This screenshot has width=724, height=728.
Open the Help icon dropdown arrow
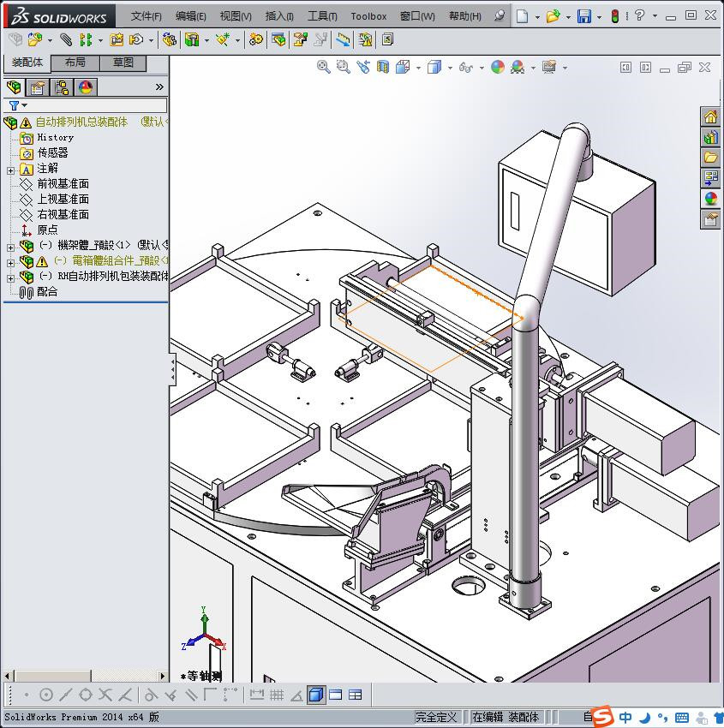[655, 16]
